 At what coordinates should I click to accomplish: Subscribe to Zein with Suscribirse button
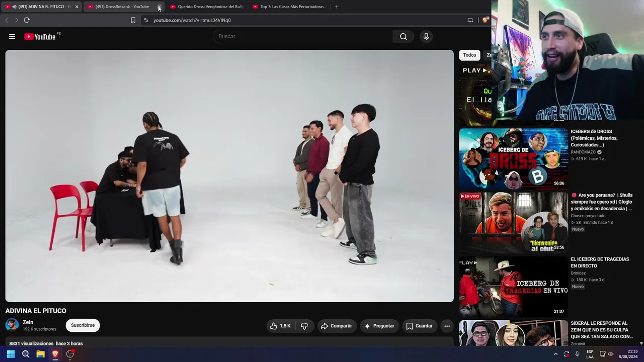pyautogui.click(x=83, y=325)
